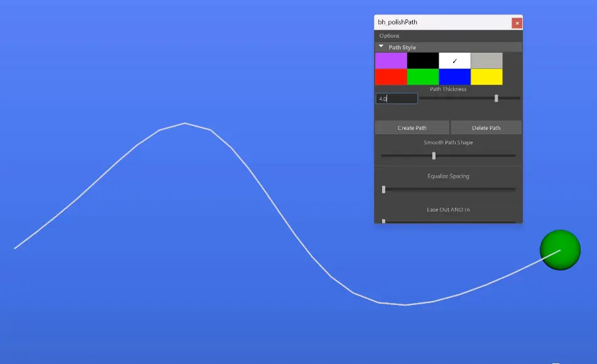Select the green path color swatch
Screen dimensions: 597x364
423,77
